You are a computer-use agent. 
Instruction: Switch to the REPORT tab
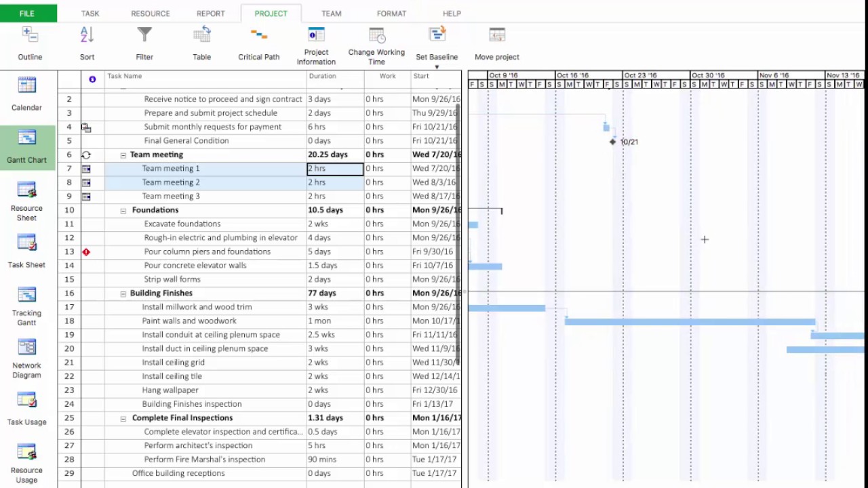[x=211, y=14]
